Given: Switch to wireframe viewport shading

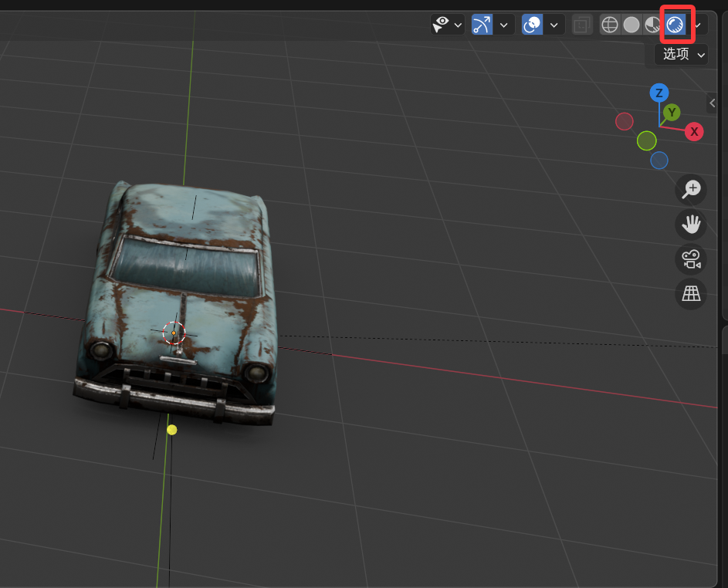Looking at the screenshot, I should (x=610, y=25).
